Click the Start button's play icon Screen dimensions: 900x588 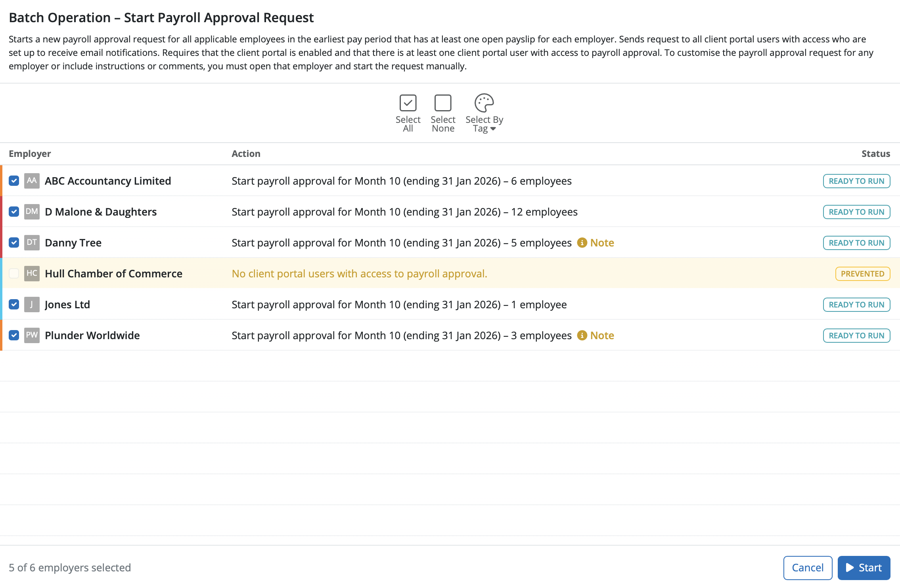coord(850,567)
